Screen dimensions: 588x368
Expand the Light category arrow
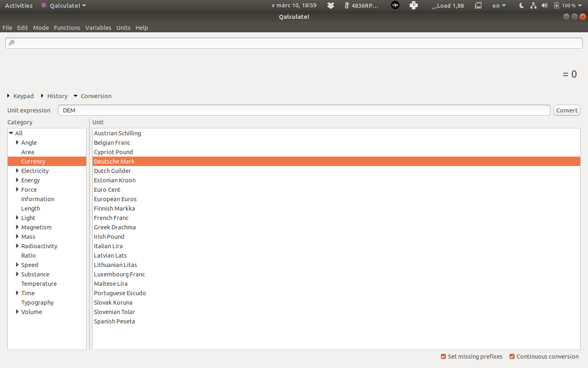pyautogui.click(x=17, y=218)
